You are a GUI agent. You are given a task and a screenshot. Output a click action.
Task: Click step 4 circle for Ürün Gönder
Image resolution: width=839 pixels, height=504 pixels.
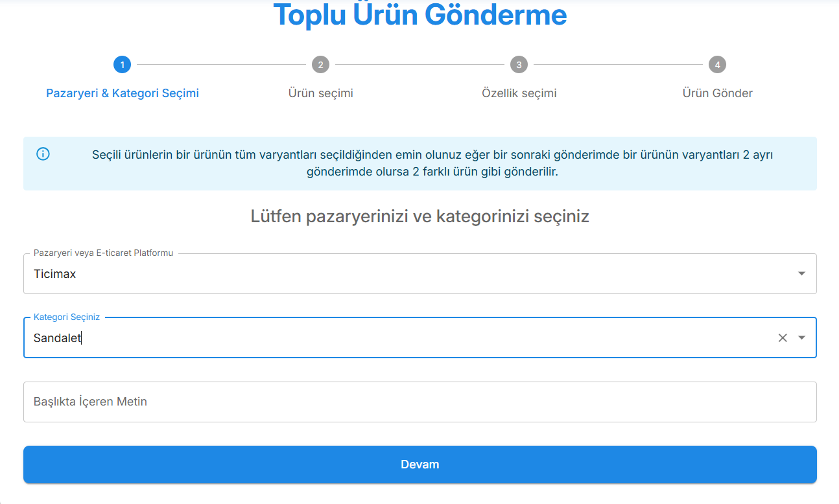click(x=717, y=64)
